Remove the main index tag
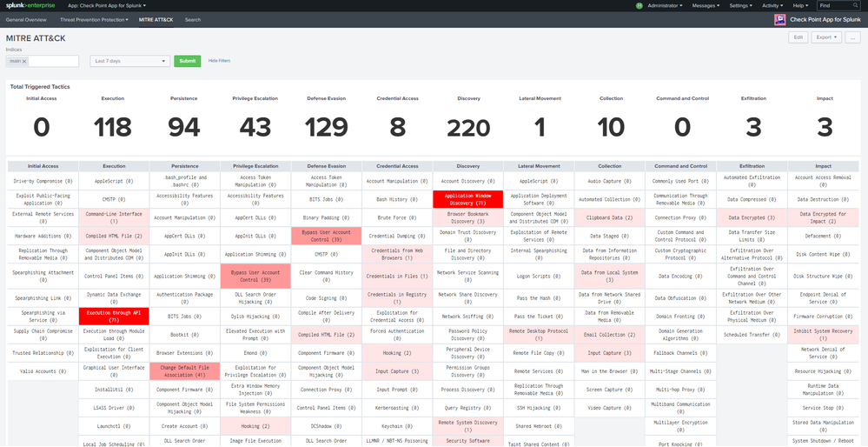Viewport: 868px width, 447px height. click(24, 61)
